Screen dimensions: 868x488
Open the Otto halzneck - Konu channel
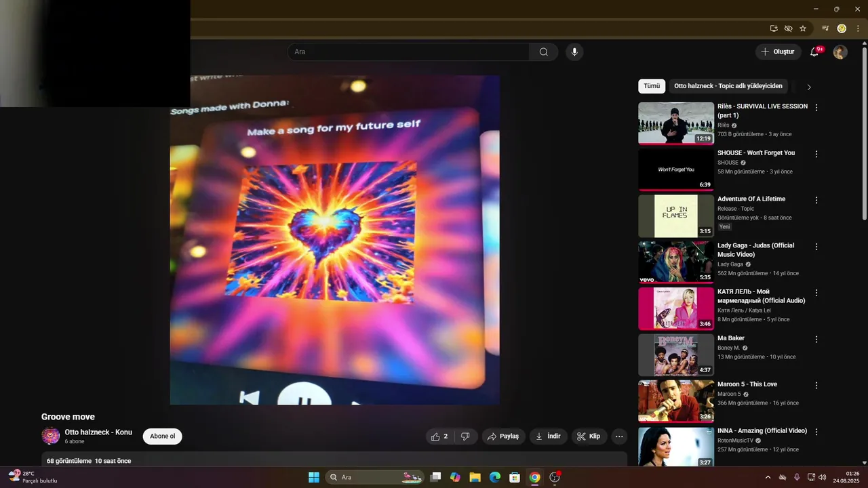pyautogui.click(x=98, y=432)
